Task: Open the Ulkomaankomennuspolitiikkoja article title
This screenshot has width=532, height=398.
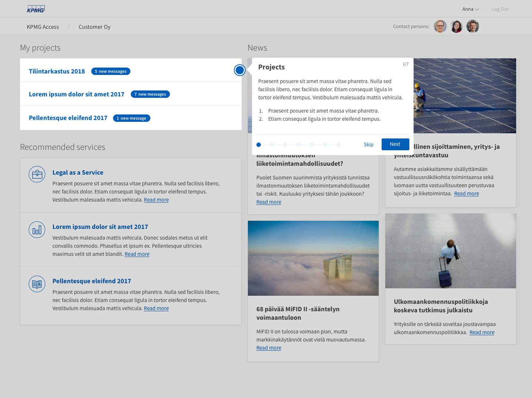Action: click(x=441, y=306)
